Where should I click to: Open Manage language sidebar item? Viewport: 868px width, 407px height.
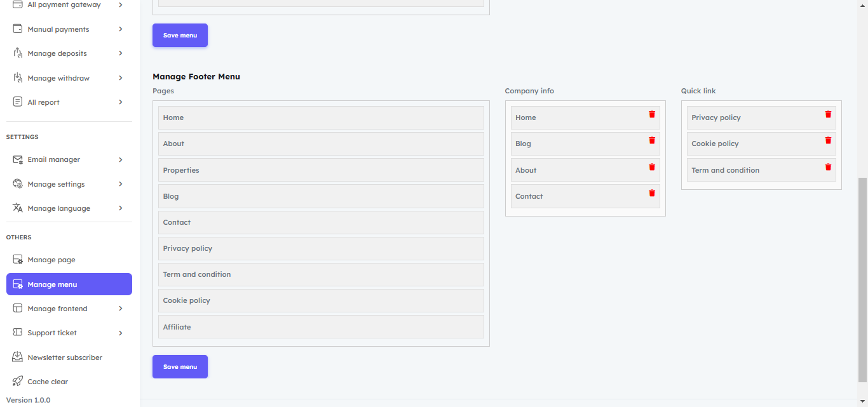(58, 208)
